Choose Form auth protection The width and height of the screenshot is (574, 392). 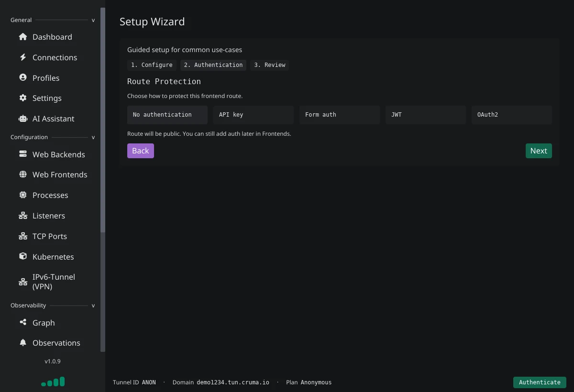[340, 115]
